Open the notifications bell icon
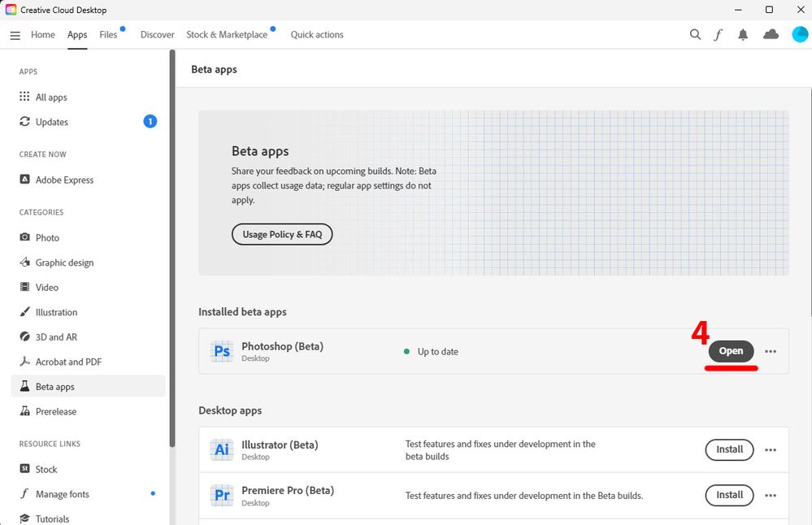This screenshot has height=525, width=812. (x=743, y=35)
